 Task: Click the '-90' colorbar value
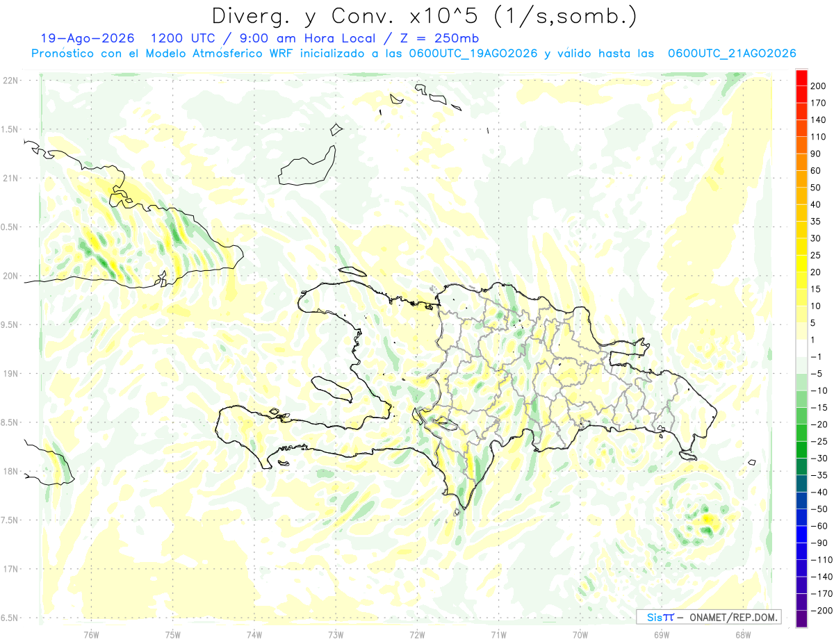[x=819, y=543]
